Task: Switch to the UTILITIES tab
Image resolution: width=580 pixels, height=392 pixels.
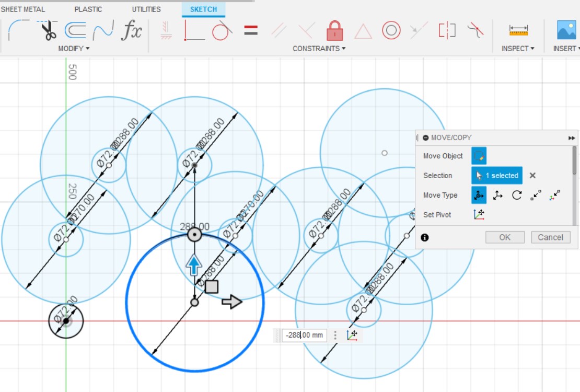Action: 146,9
